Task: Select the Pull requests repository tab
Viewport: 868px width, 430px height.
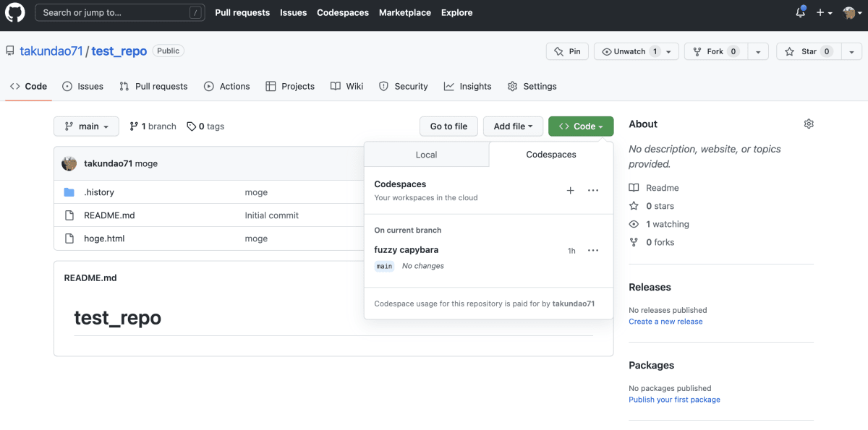Action: [x=153, y=86]
